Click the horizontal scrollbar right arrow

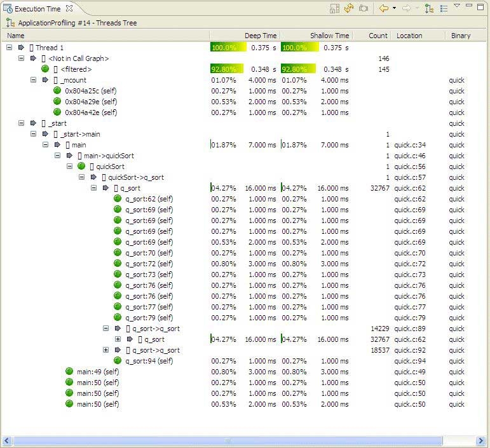coord(481,440)
